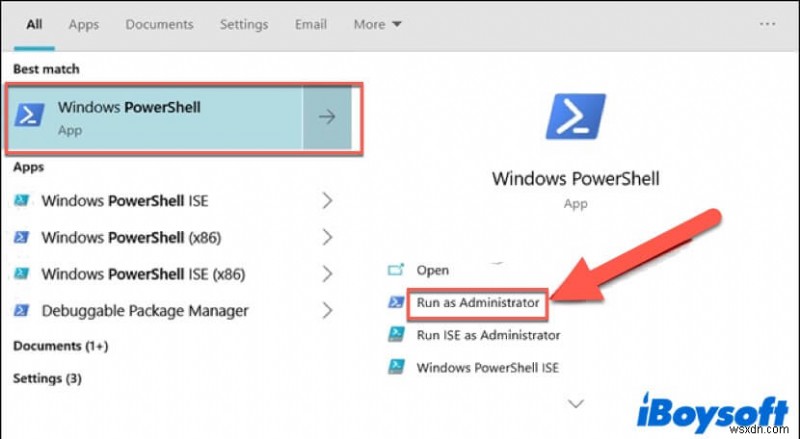The height and width of the screenshot is (439, 800).
Task: Expand chevron beside Windows PowerShell ISE (x86)
Action: click(328, 274)
